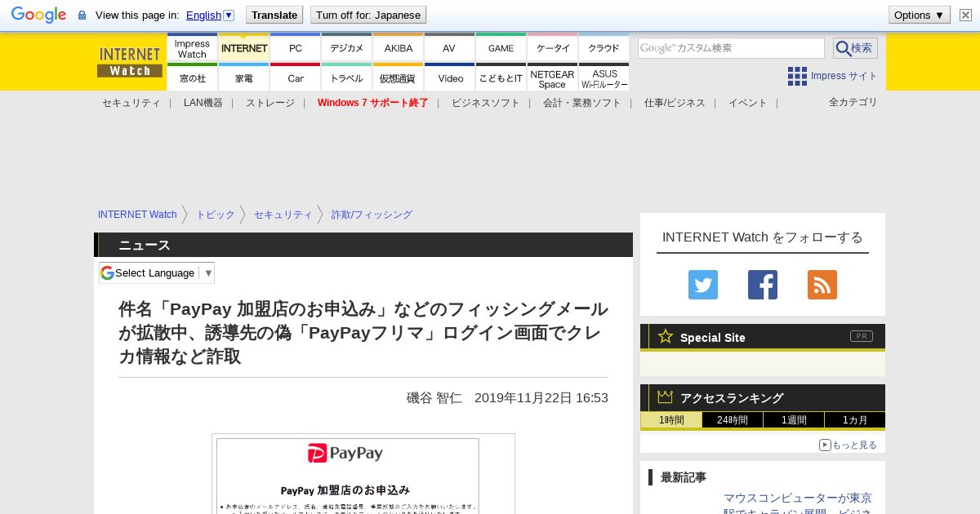The height and width of the screenshot is (514, 980).
Task: Click the secure-page lock icon
Action: tap(82, 15)
